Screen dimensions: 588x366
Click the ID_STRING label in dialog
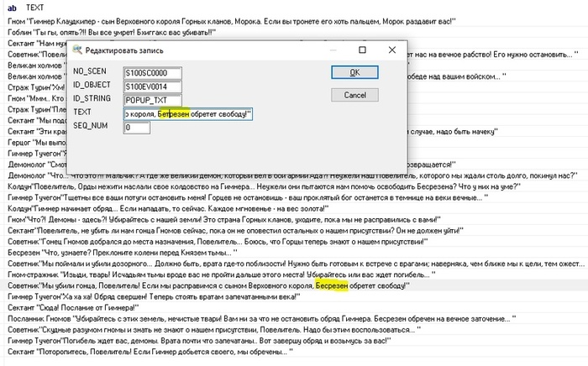pos(92,98)
